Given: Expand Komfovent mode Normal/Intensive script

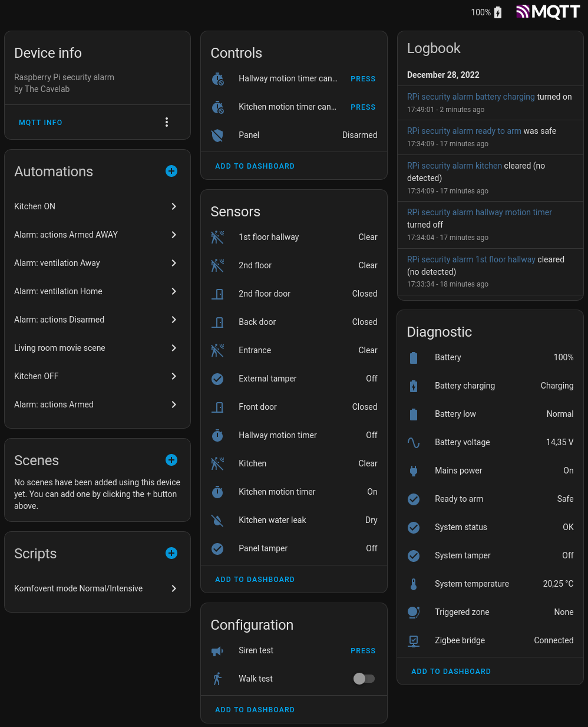Looking at the screenshot, I should pyautogui.click(x=173, y=588).
